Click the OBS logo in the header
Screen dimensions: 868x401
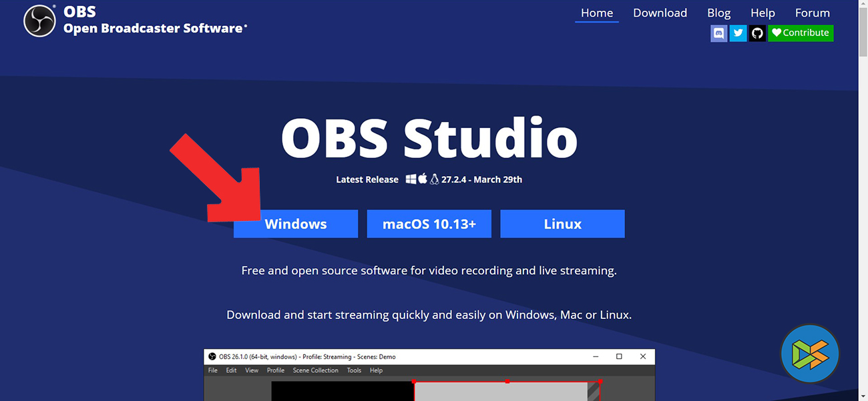(x=40, y=21)
